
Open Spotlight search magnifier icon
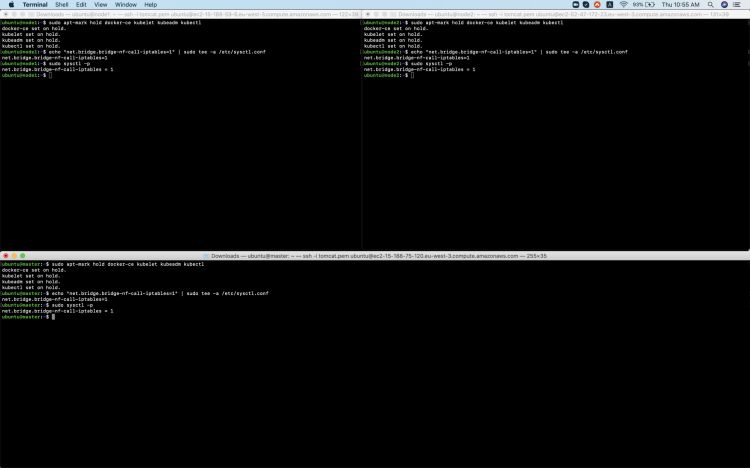pyautogui.click(x=711, y=4)
